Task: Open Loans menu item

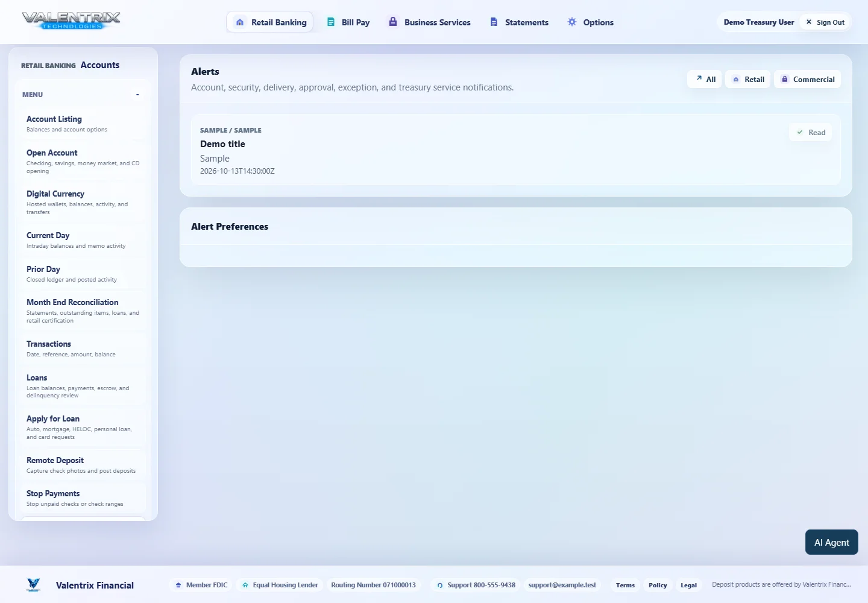Action: (83, 387)
